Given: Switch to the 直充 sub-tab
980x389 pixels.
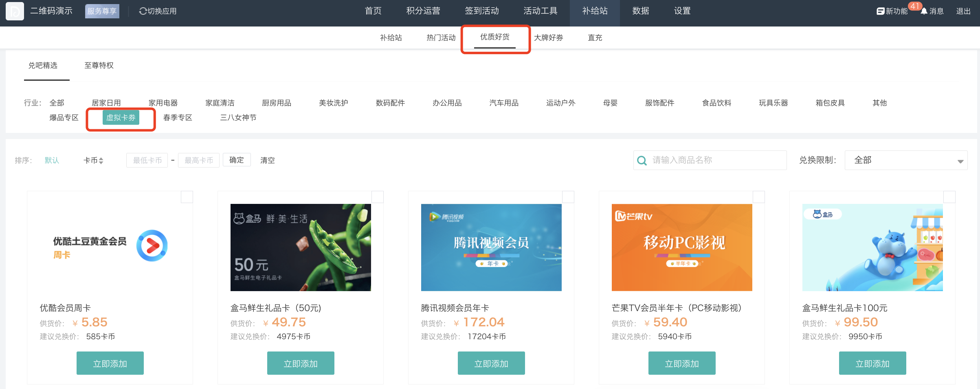Looking at the screenshot, I should pyautogui.click(x=595, y=38).
